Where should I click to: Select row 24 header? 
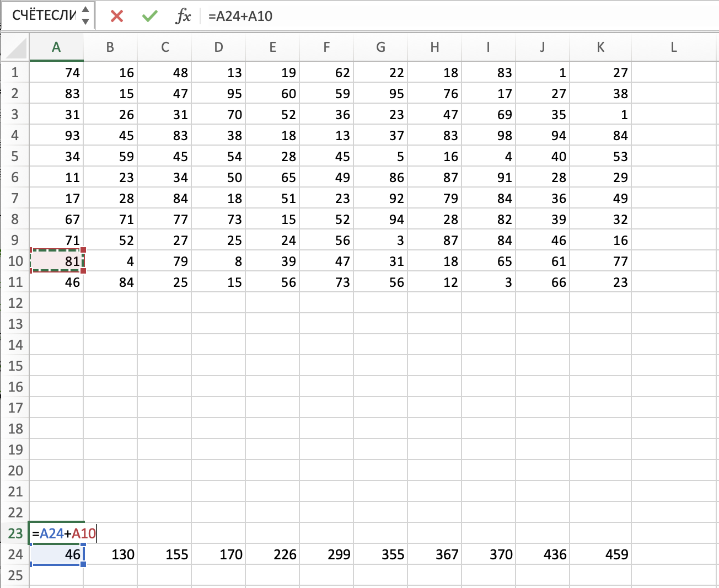point(15,554)
